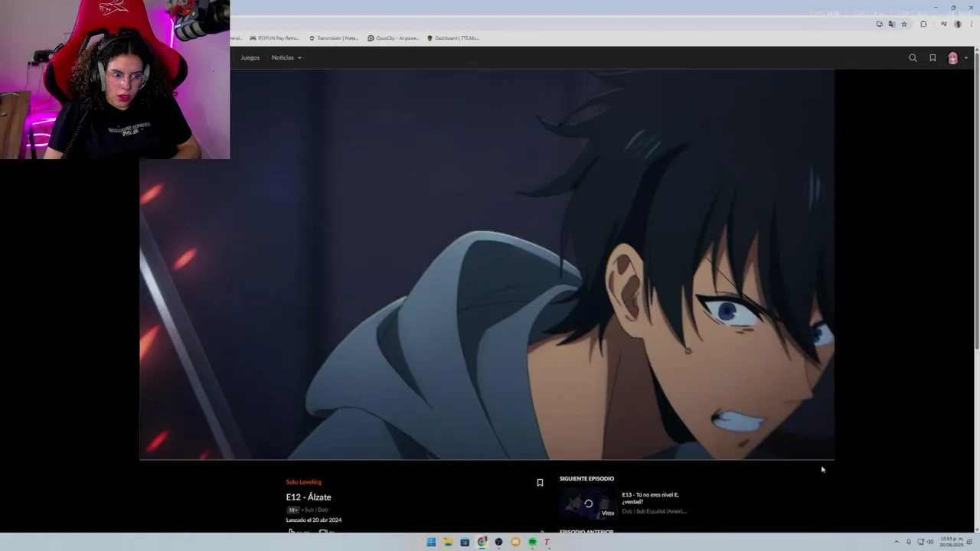Open Microsoft Store from the taskbar
This screenshot has width=980, height=551.
[x=465, y=542]
